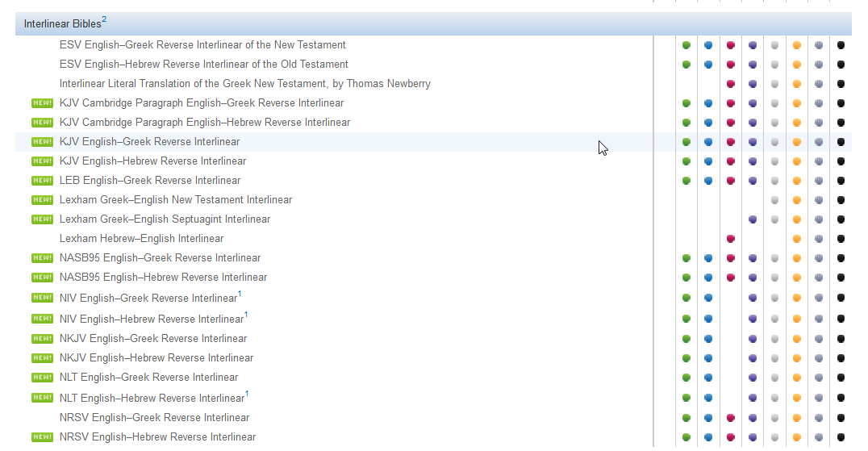Select Lexham Greek–English Septuagint Interlinear text
Viewport: 868px width, 451px height.
pyautogui.click(x=165, y=219)
